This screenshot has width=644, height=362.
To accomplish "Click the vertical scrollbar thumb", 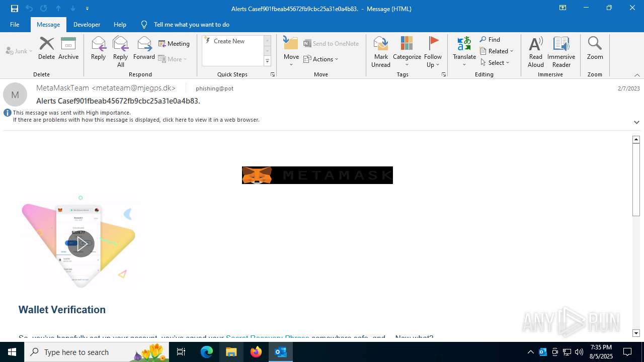I will coord(636,179).
